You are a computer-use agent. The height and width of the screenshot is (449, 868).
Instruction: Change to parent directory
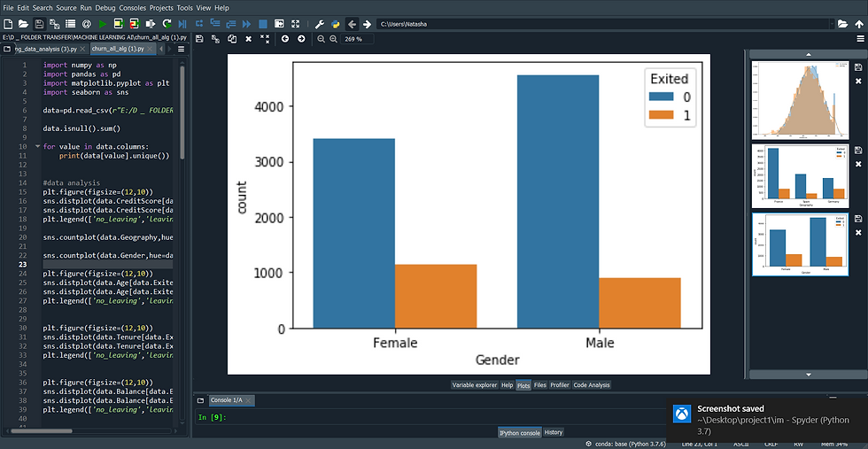[x=858, y=24]
